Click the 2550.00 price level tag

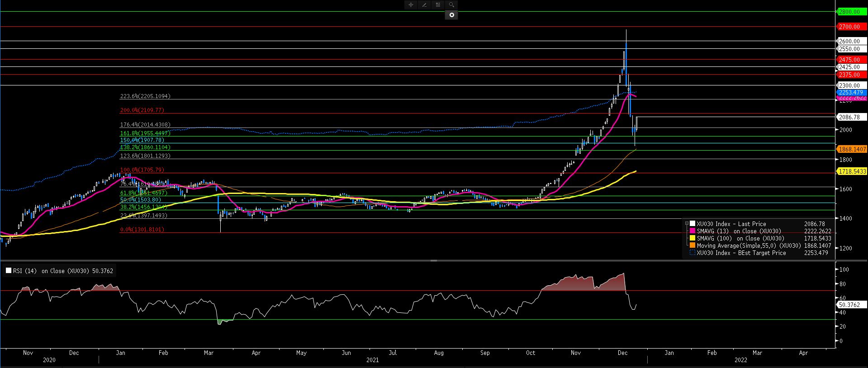pyautogui.click(x=852, y=49)
